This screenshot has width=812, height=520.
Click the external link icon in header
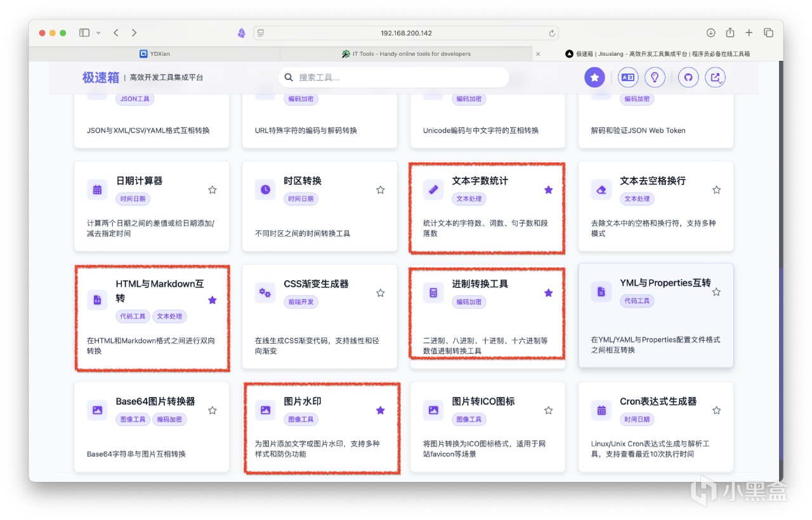pos(716,77)
